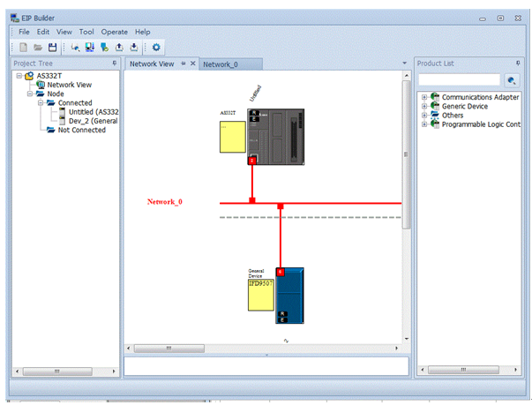
Task: Click the Save toolbar icon
Action: click(x=52, y=47)
